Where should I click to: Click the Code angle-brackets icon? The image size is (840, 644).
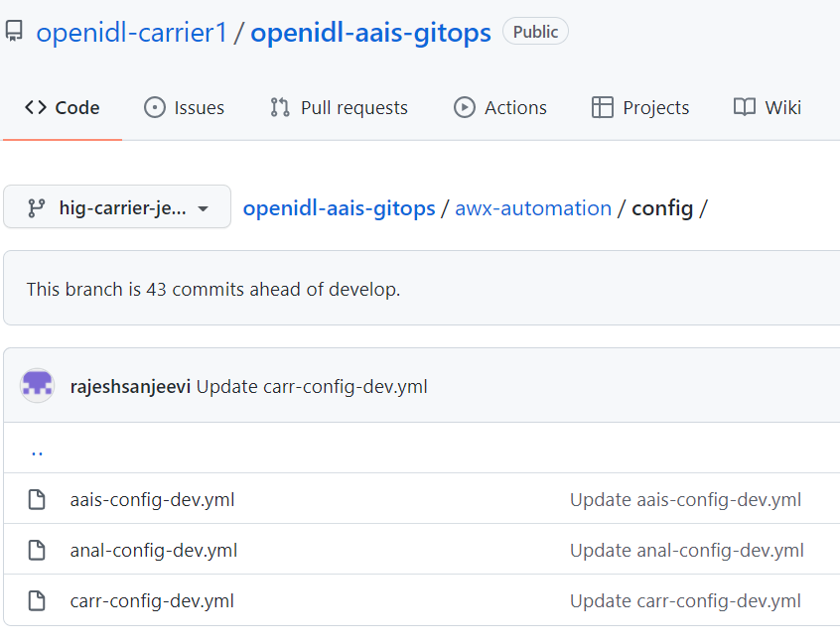36,107
